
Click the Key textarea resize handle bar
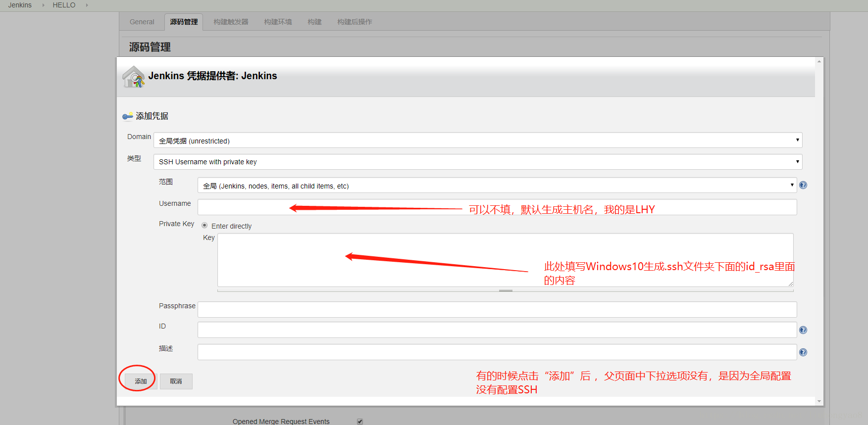coord(506,290)
